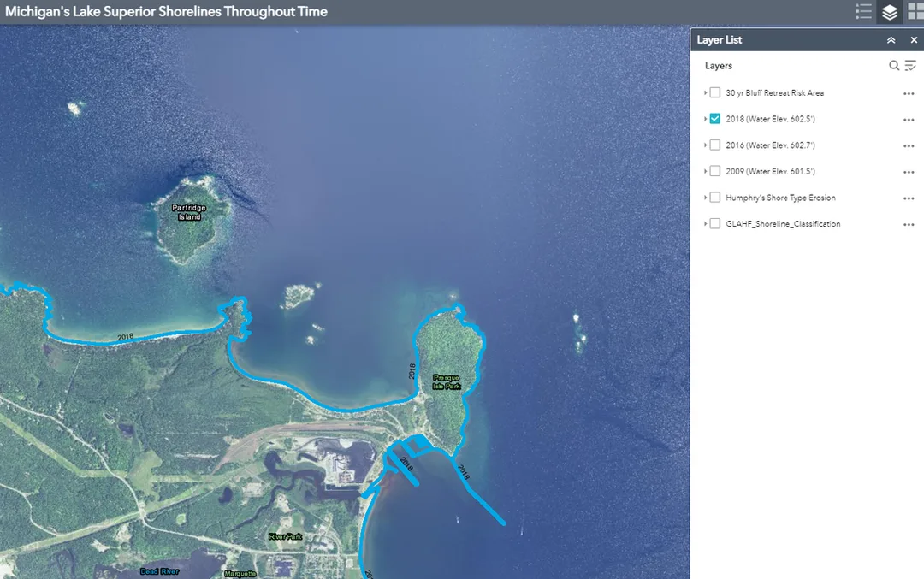Click the Partridge Island map label

(x=189, y=212)
